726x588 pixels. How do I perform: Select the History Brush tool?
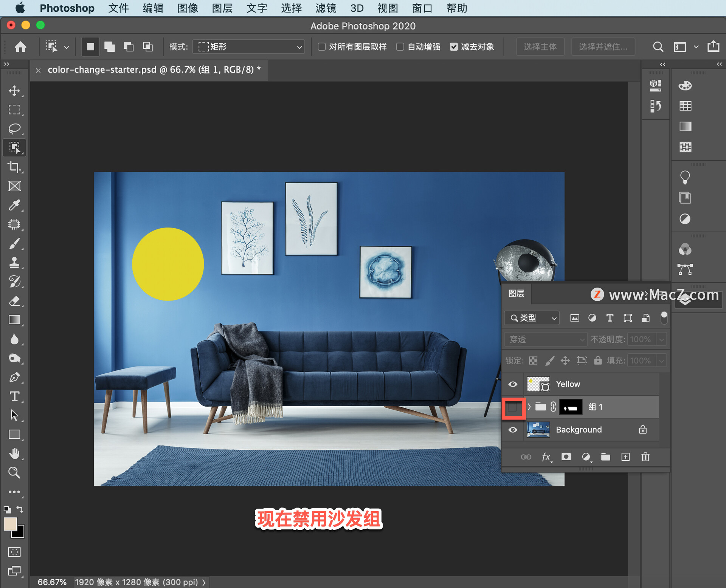(14, 282)
